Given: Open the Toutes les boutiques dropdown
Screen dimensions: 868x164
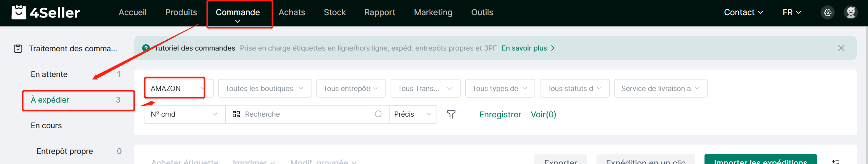Looking at the screenshot, I should tap(265, 88).
